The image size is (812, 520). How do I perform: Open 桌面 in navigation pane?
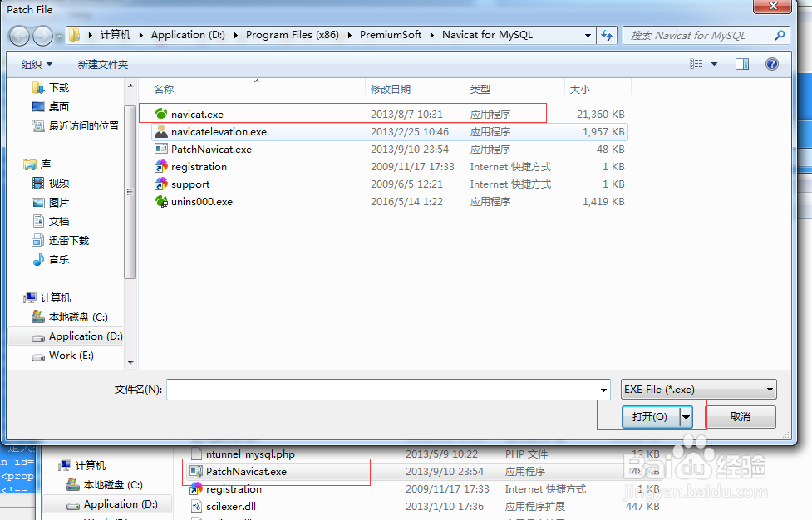(x=58, y=106)
